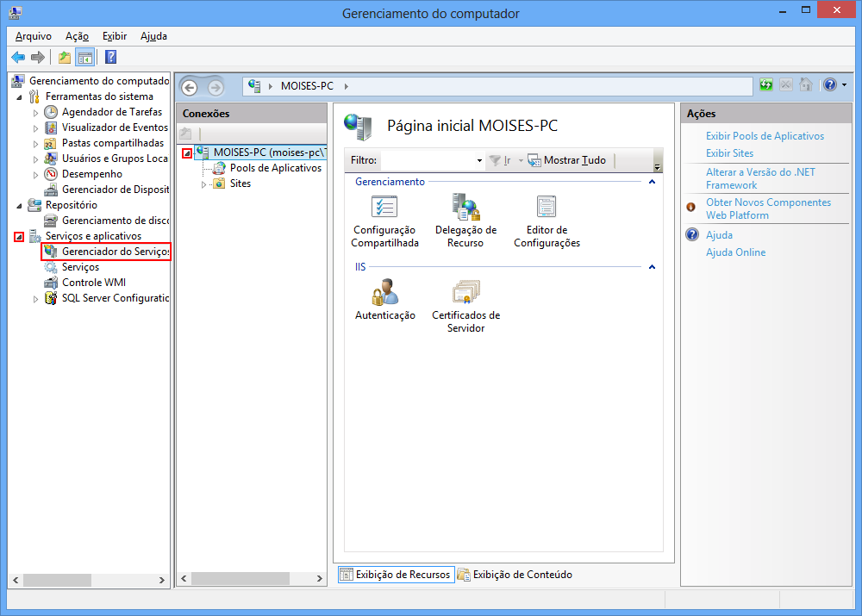The height and width of the screenshot is (616, 862).
Task: Click Obter Novos Componentes Web Platform
Action: click(768, 208)
